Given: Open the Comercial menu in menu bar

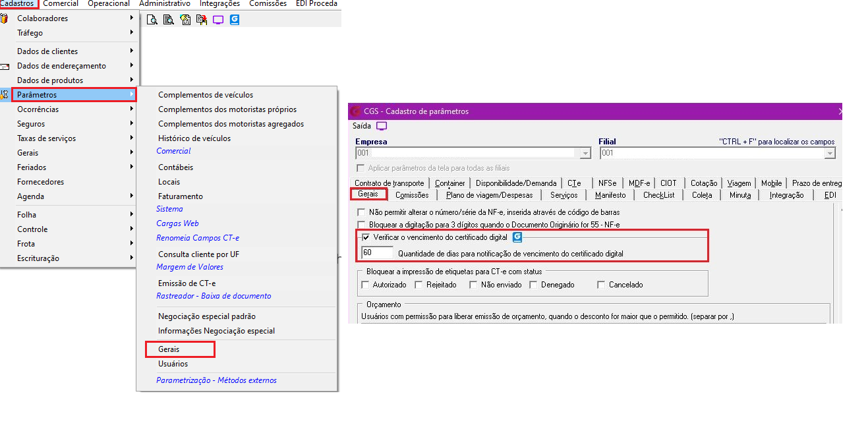Looking at the screenshot, I should pos(61,3).
